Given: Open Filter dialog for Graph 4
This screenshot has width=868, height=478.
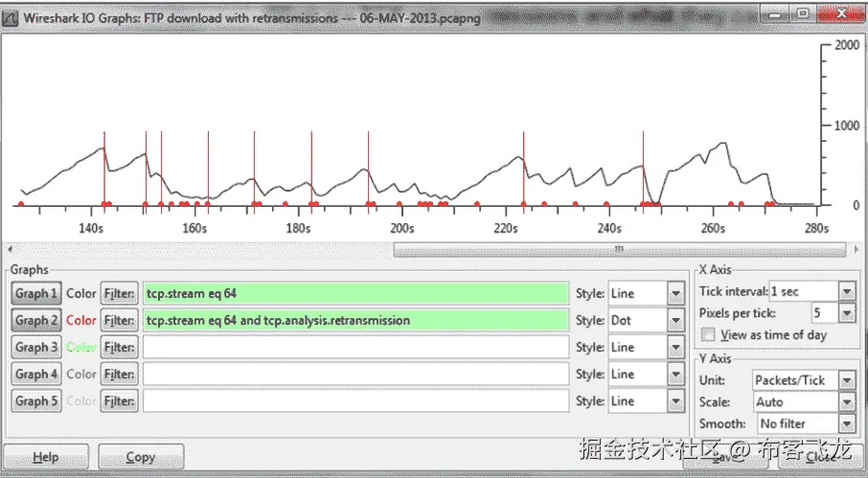Looking at the screenshot, I should click(x=119, y=374).
